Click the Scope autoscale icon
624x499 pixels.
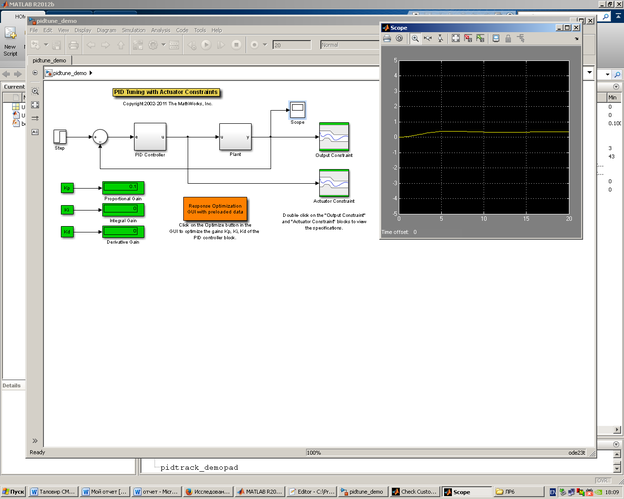(x=456, y=38)
